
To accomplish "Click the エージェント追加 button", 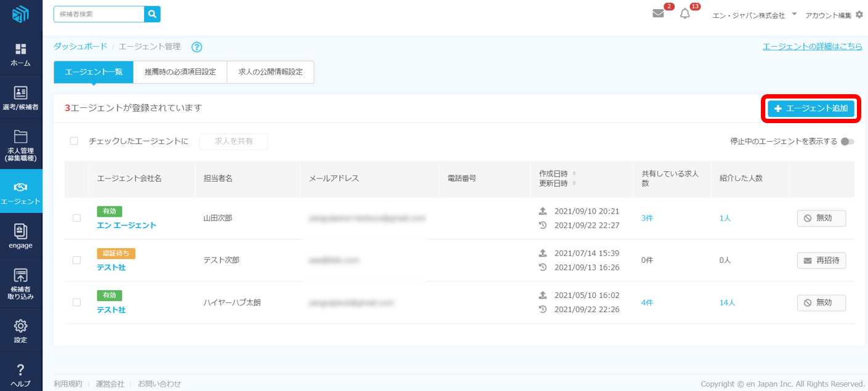I will (811, 109).
